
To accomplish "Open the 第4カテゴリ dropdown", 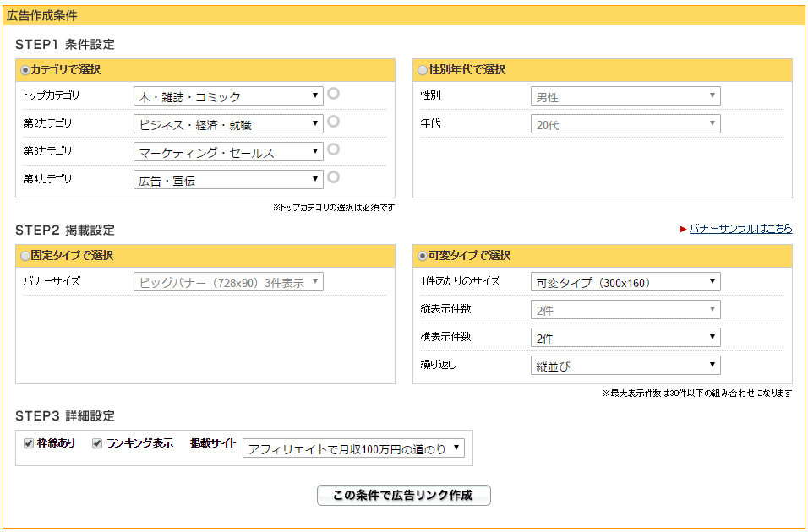I will point(228,180).
